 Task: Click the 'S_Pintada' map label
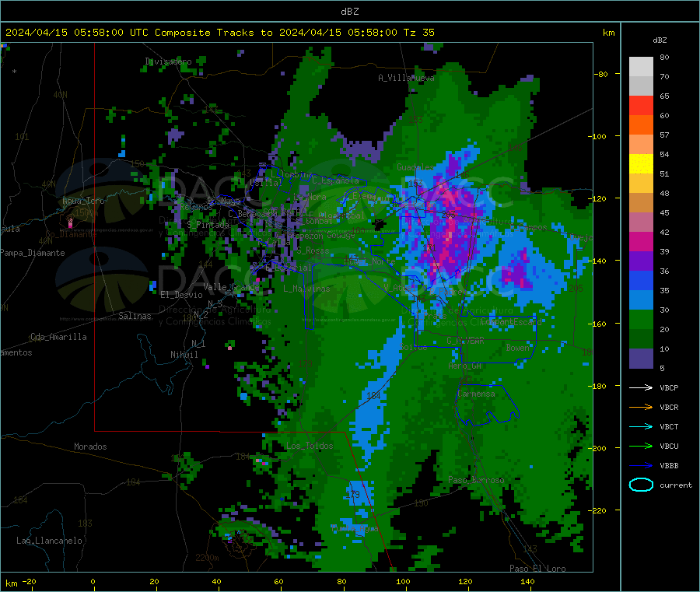point(208,225)
